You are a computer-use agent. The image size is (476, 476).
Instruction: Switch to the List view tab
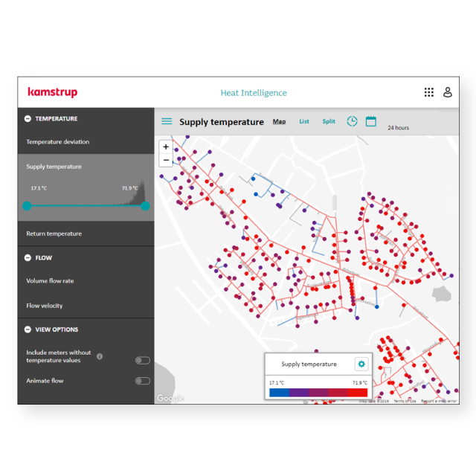pyautogui.click(x=304, y=121)
